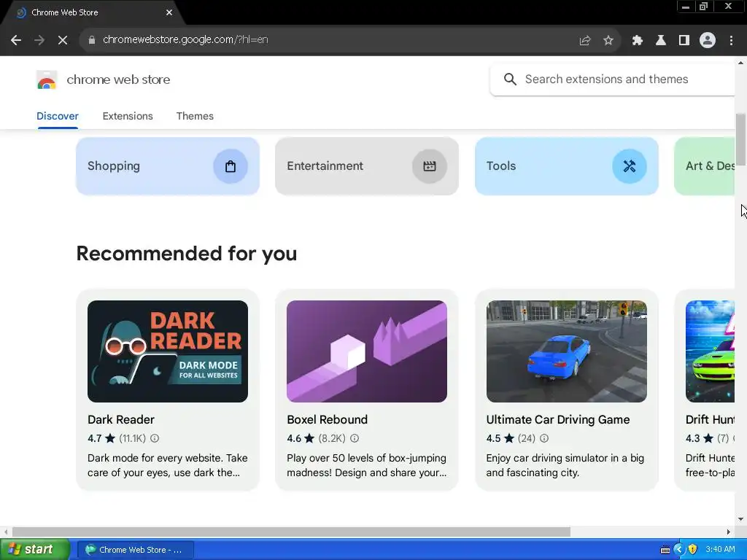The height and width of the screenshot is (560, 747).
Task: Share this page using the share icon
Action: 585,41
